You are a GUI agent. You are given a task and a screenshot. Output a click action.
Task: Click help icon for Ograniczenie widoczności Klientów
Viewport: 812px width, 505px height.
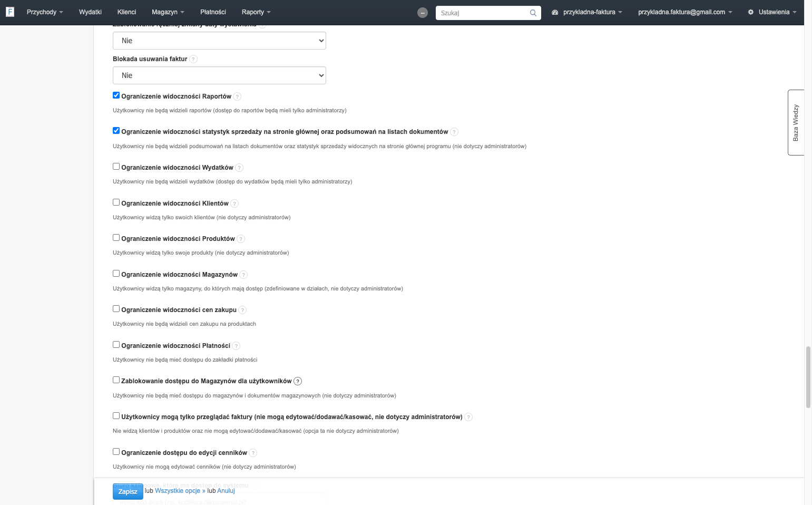[x=234, y=203]
